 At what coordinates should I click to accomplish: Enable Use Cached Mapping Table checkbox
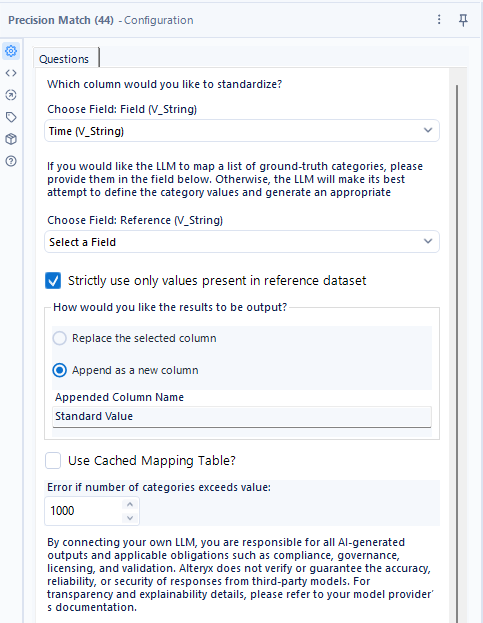click(53, 461)
